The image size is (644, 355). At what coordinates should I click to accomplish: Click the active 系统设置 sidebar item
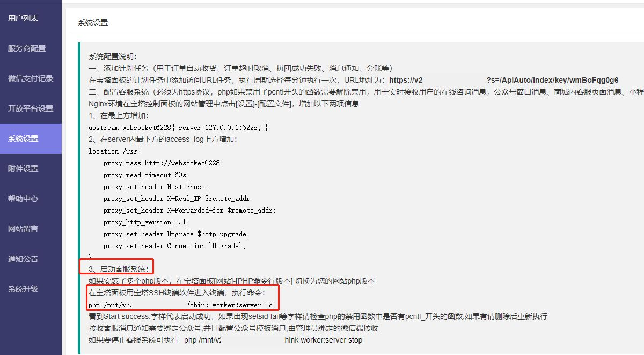click(23, 139)
